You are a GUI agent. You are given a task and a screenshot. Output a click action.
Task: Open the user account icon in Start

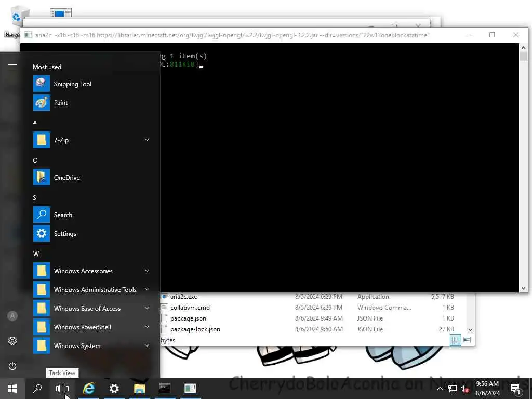[x=12, y=316]
